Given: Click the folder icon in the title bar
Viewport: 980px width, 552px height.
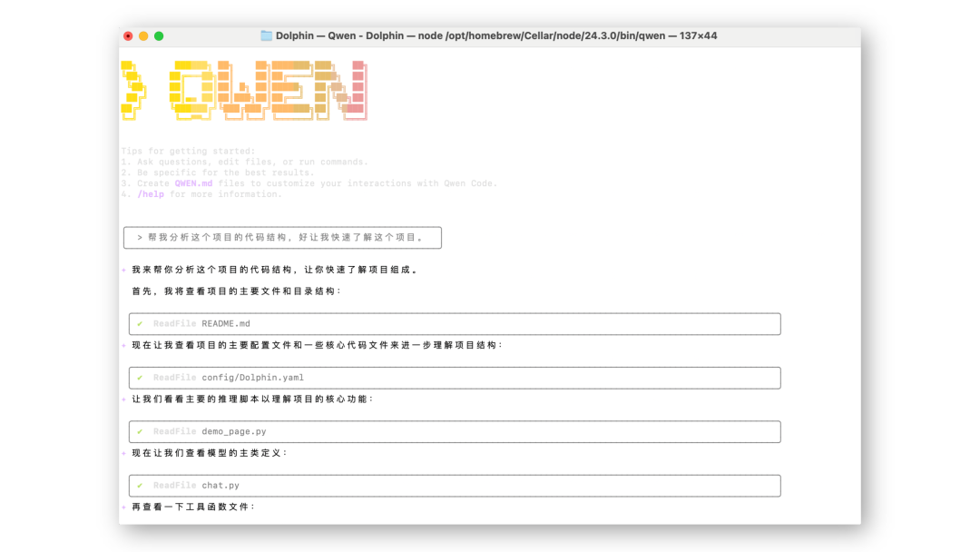Looking at the screenshot, I should pyautogui.click(x=266, y=35).
